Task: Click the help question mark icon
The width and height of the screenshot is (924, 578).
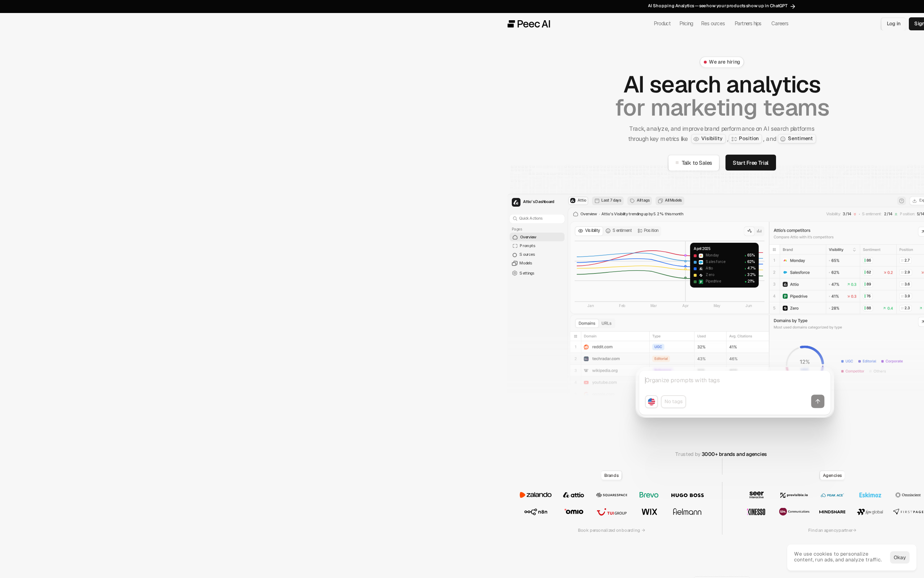Action: pos(902,201)
